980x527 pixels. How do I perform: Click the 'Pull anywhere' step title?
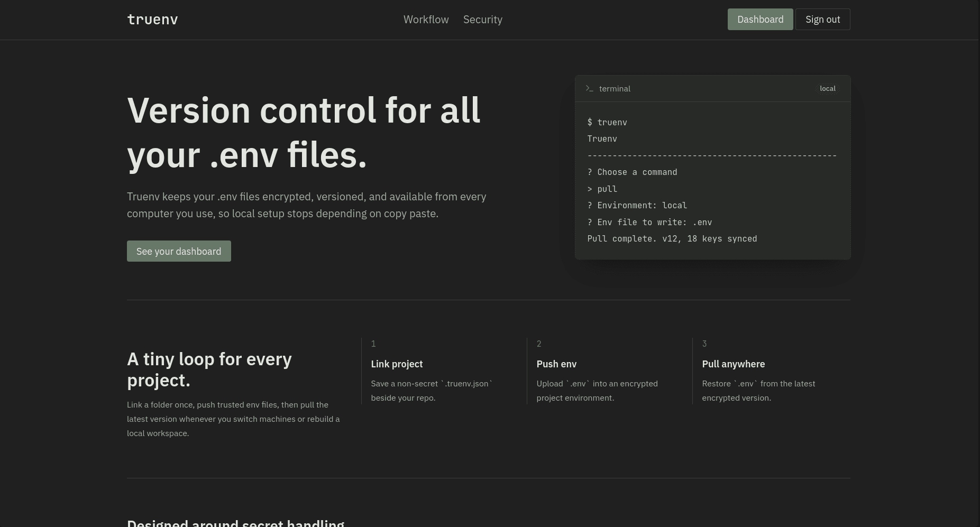733,364
